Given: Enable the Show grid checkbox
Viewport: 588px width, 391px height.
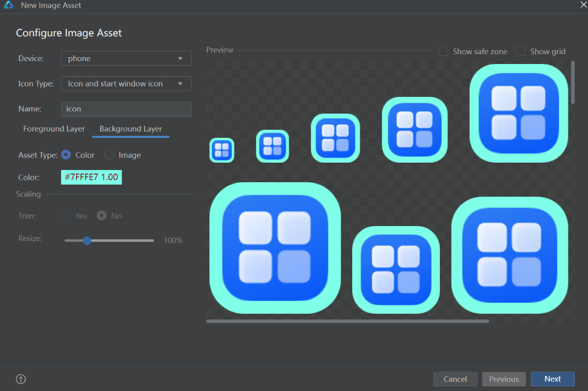Looking at the screenshot, I should pos(521,51).
